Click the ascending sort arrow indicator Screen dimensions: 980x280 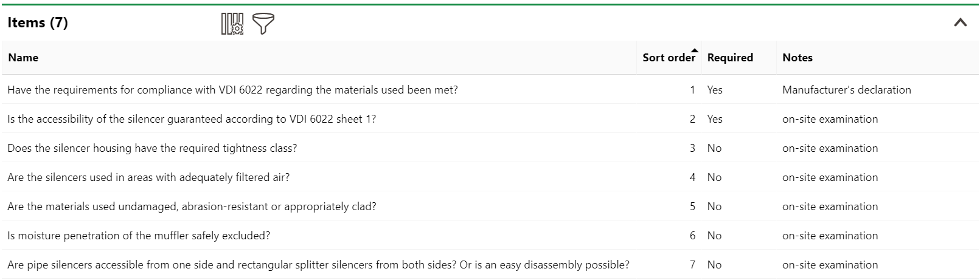coord(695,50)
